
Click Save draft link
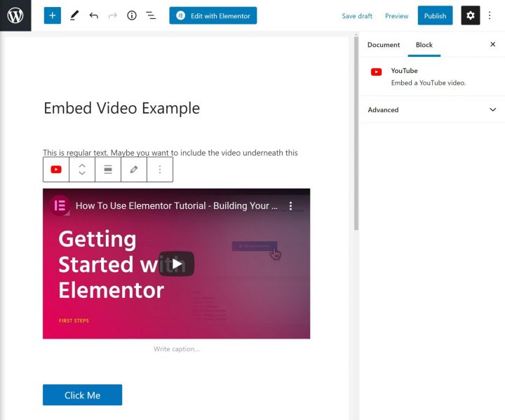357,16
